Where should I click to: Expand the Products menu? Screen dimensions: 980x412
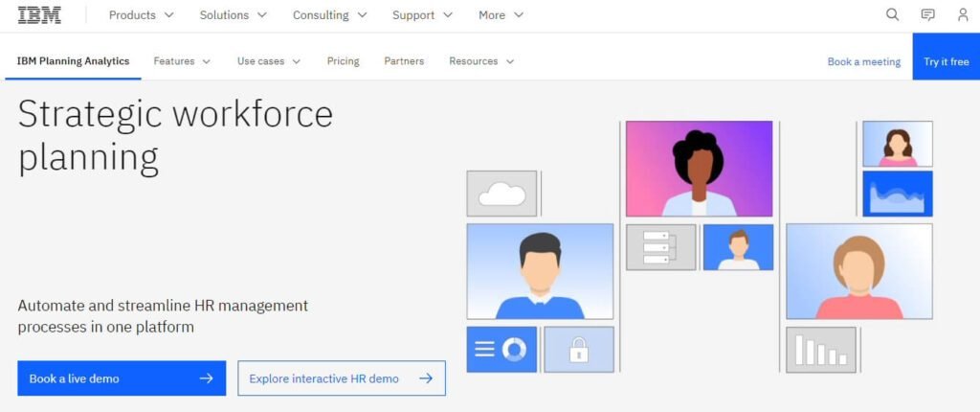pyautogui.click(x=142, y=15)
